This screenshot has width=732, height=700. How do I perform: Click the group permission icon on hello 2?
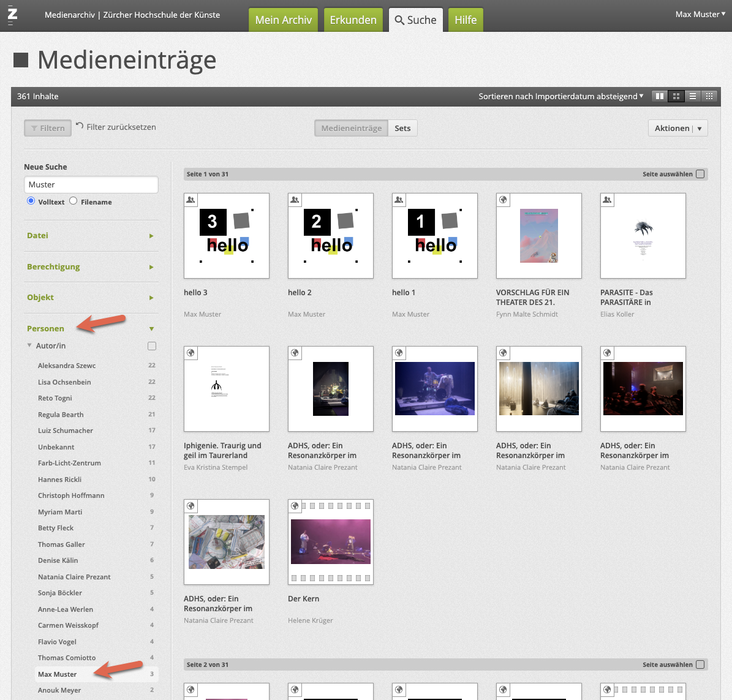click(295, 200)
